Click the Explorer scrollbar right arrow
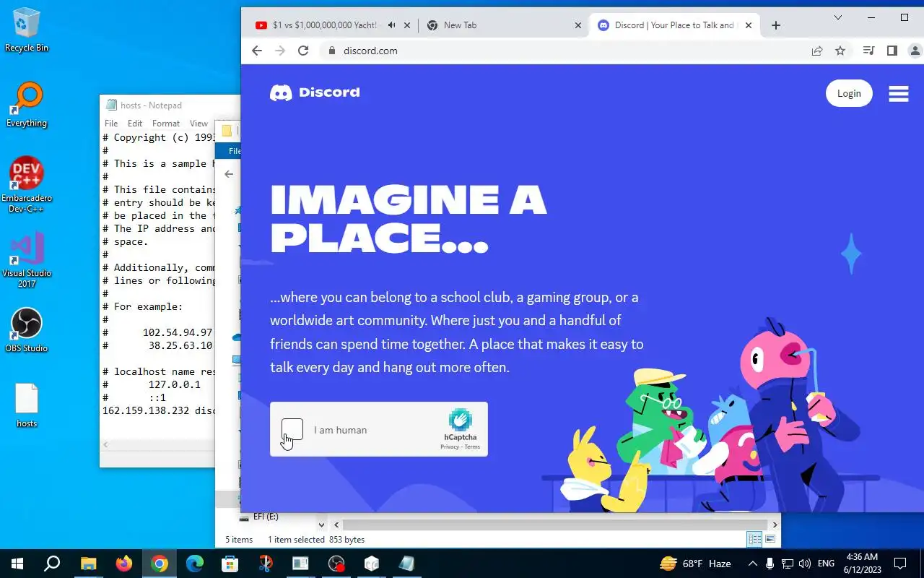This screenshot has height=578, width=924. pyautogui.click(x=775, y=525)
